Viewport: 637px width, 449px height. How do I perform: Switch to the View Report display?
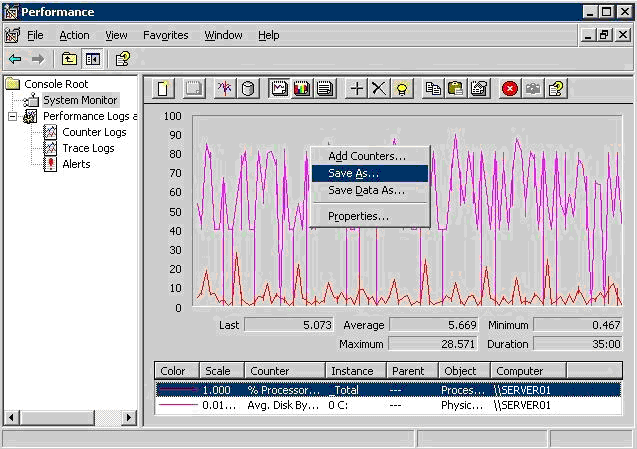point(324,88)
